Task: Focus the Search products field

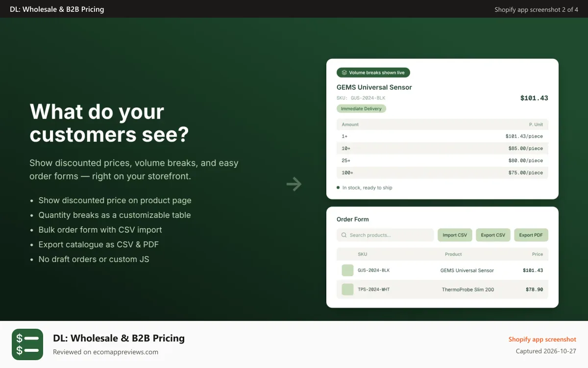Action: [x=385, y=235]
